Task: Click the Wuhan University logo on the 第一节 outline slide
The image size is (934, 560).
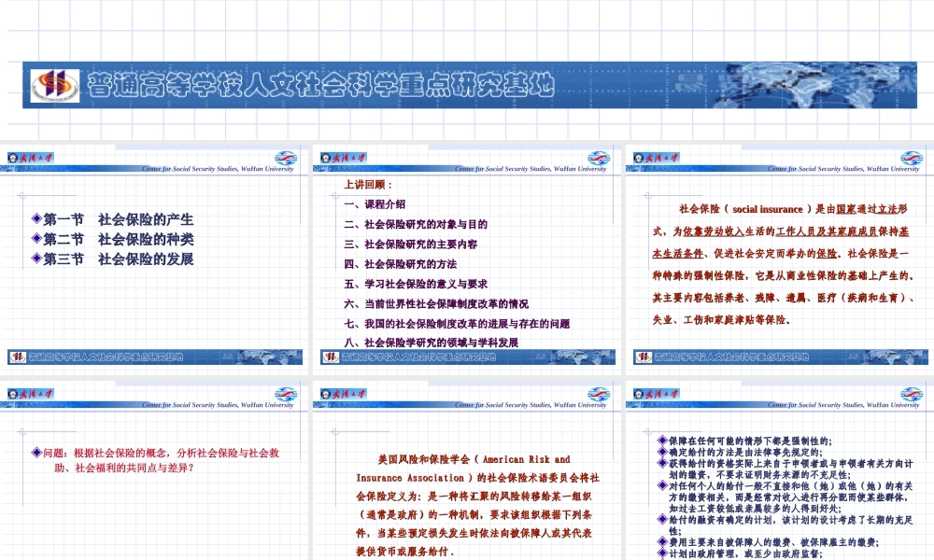Action: click(x=30, y=158)
